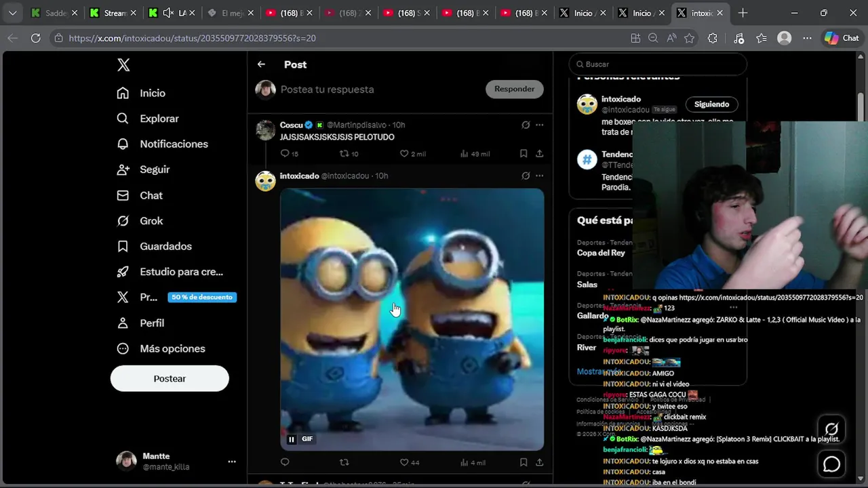Click the Buscar search field
Screen dimensions: 868x488
point(658,64)
